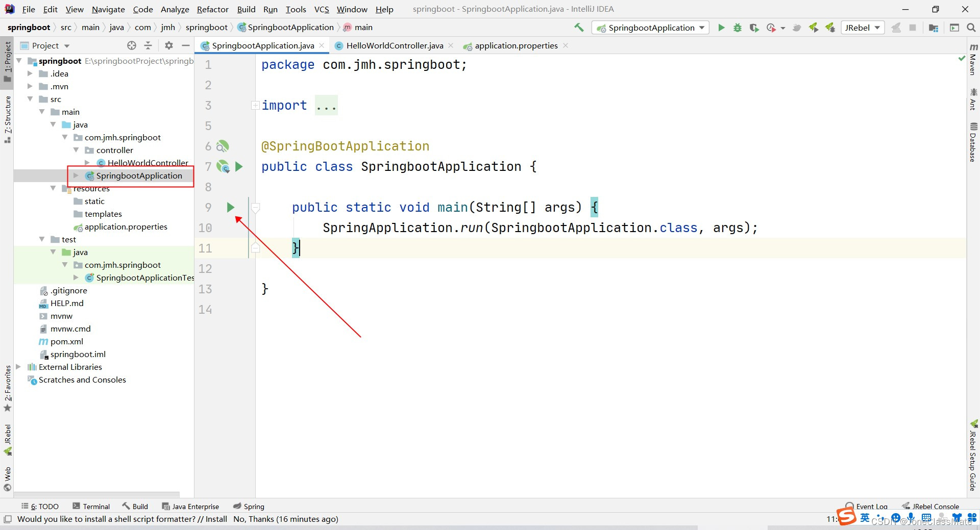The image size is (980, 530).
Task: Close the SpringbootApplication.java tab
Action: click(322, 45)
